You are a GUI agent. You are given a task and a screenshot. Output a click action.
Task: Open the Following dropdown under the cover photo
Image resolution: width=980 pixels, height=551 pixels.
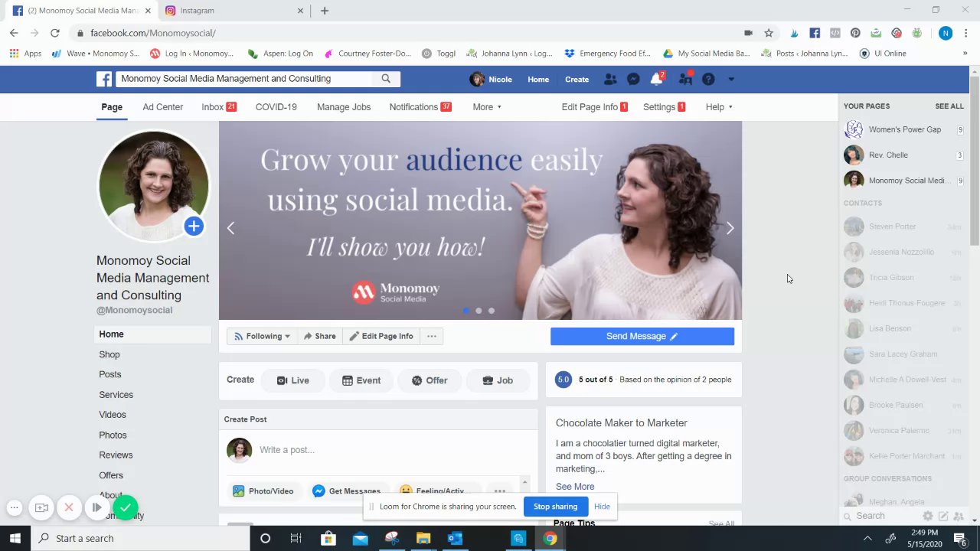pos(262,336)
